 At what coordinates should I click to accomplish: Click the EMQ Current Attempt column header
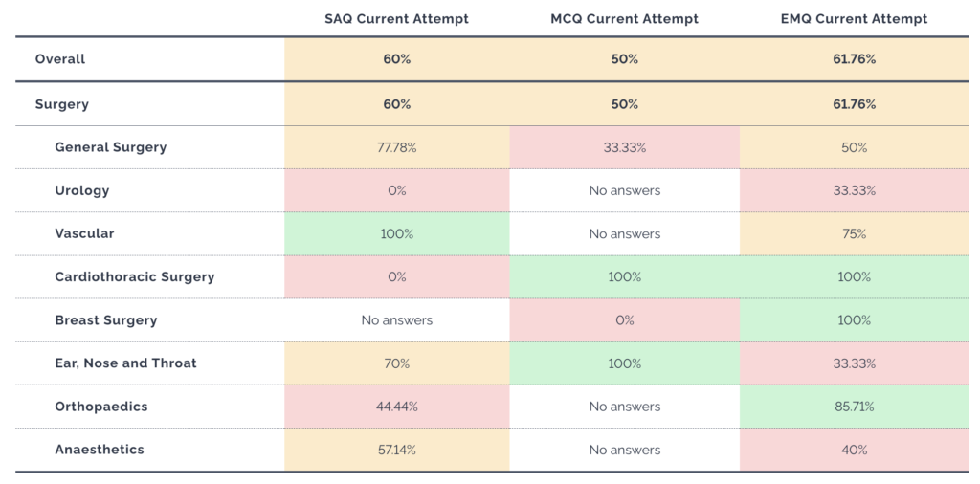pos(854,19)
